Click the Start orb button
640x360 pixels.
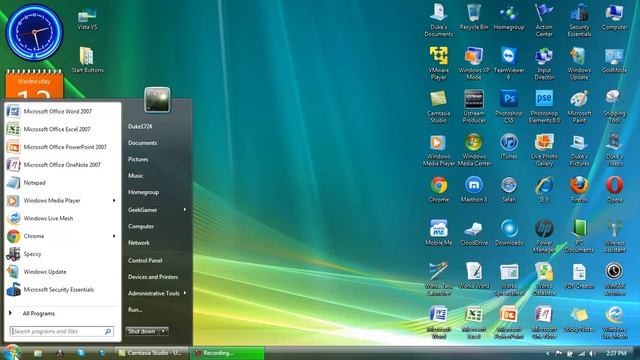tap(12, 352)
